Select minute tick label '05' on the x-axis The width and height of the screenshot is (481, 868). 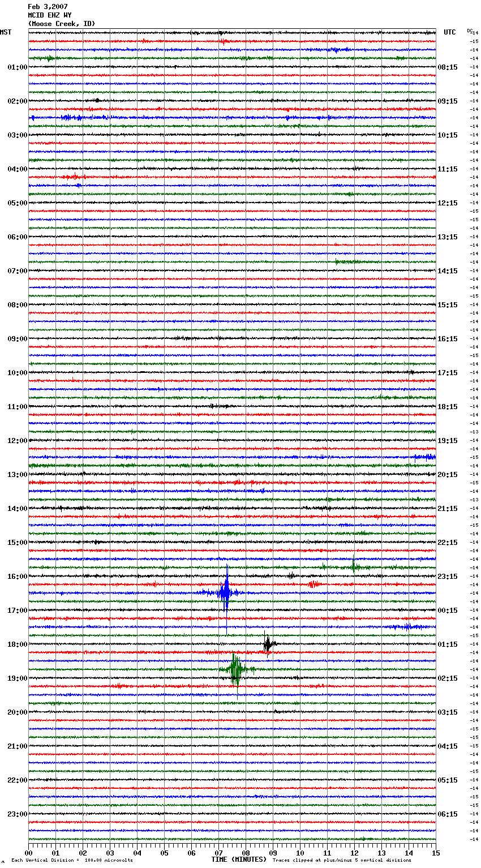click(164, 853)
